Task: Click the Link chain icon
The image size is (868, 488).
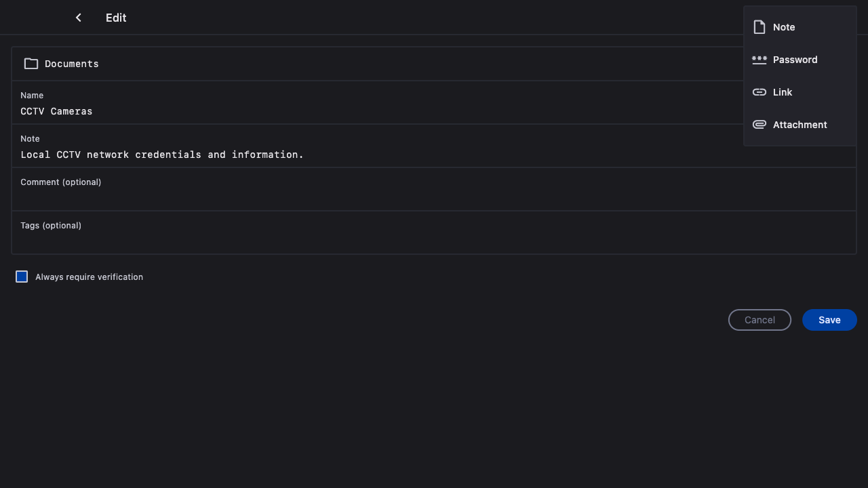Action: pyautogui.click(x=759, y=92)
